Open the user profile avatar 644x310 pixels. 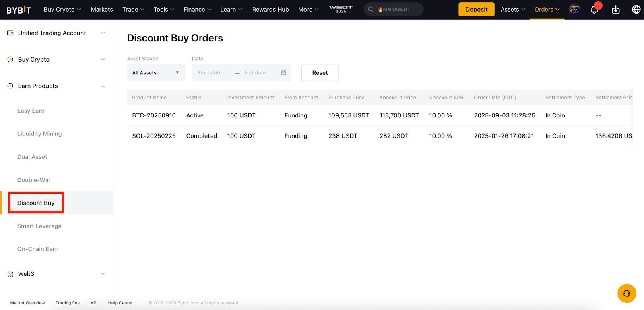574,9
